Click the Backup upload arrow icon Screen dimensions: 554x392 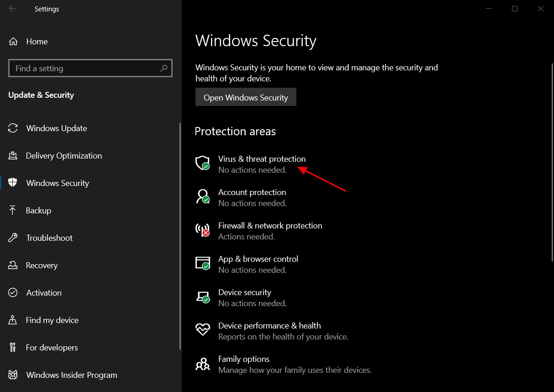pos(13,211)
